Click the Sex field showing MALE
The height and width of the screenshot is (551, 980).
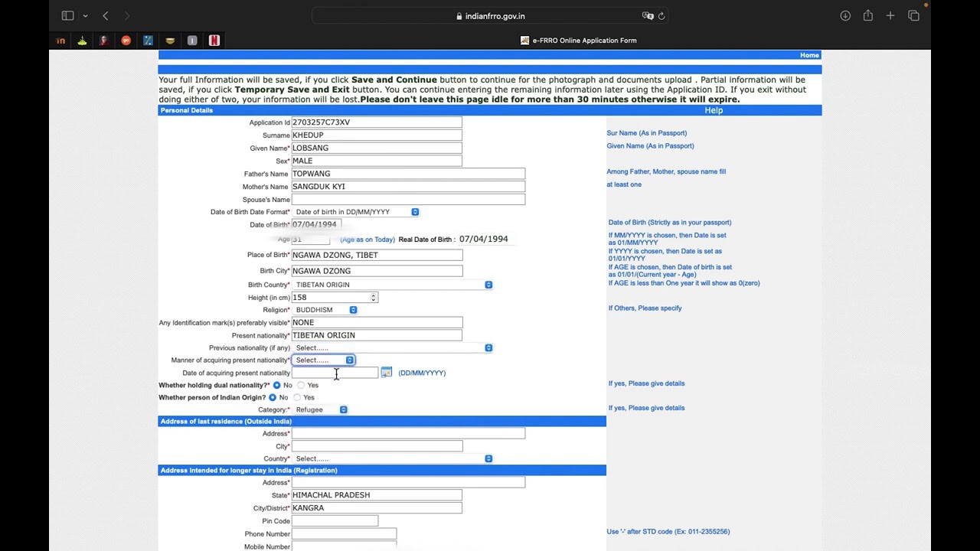point(377,161)
